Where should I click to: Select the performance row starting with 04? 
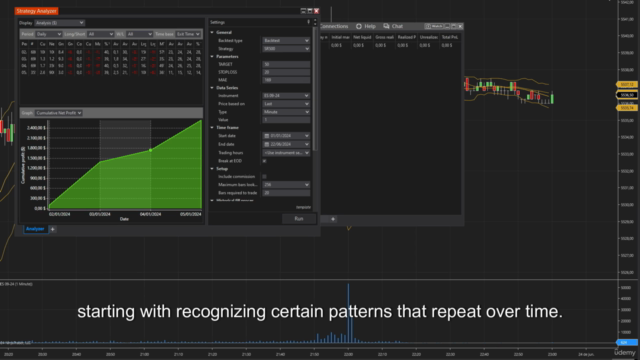click(111, 65)
